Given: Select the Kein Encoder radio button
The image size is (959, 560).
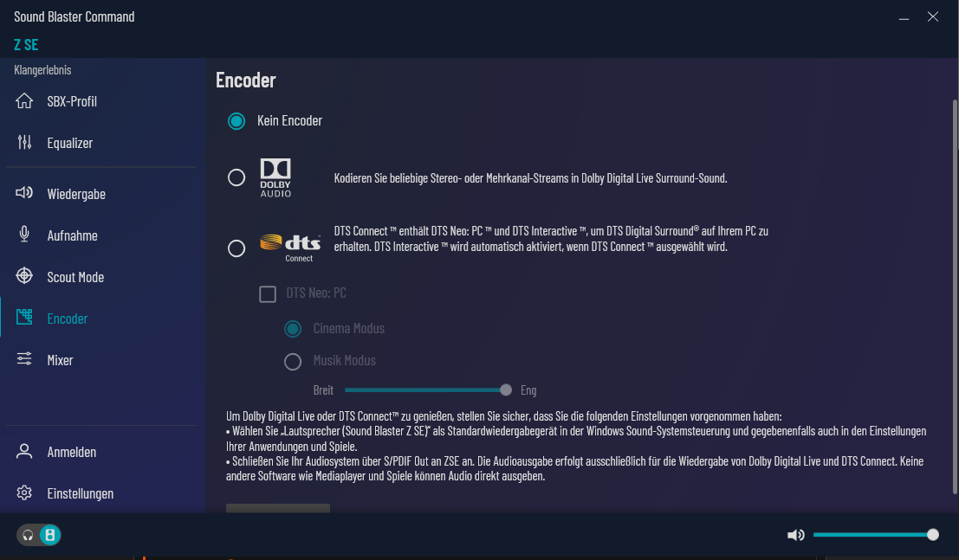Looking at the screenshot, I should 237,121.
